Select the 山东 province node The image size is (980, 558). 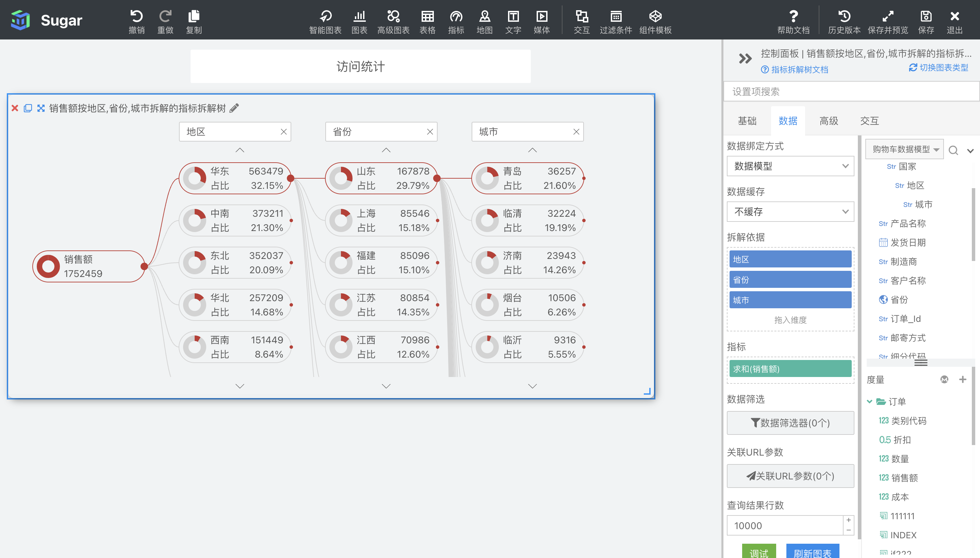(x=381, y=178)
